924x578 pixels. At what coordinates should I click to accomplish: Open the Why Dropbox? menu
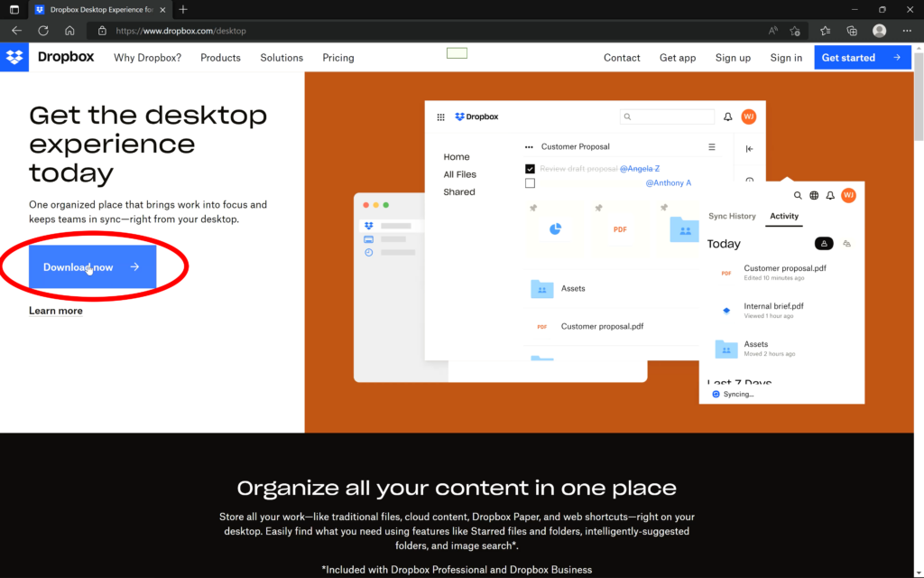147,58
